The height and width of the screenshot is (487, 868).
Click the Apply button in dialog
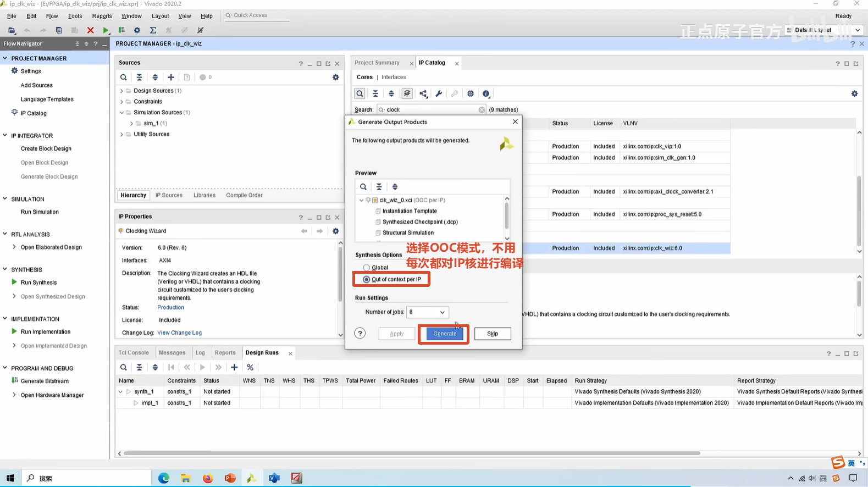[x=397, y=334]
